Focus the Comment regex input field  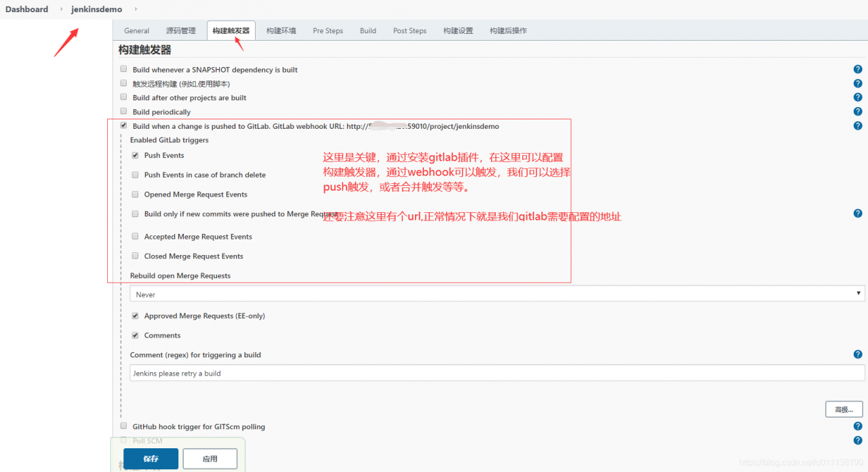pyautogui.click(x=497, y=373)
